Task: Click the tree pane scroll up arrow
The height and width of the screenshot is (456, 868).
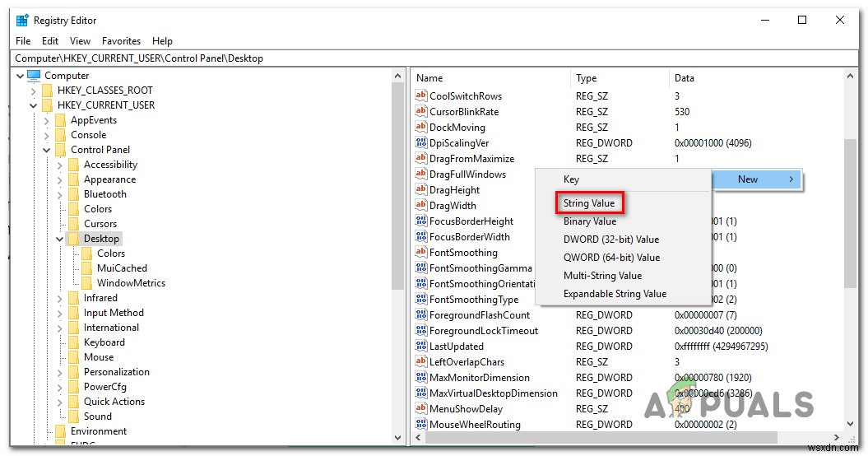Action: coord(397,76)
